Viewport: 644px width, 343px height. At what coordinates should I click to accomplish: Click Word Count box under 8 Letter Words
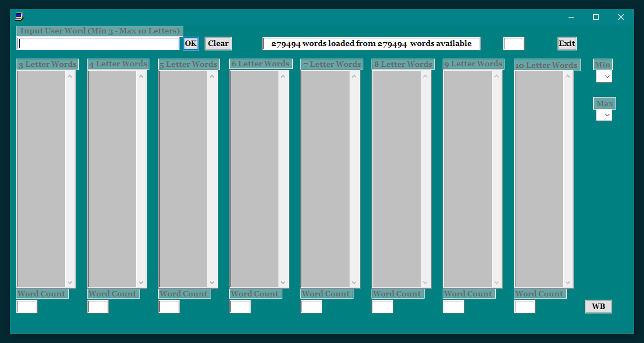coord(382,306)
